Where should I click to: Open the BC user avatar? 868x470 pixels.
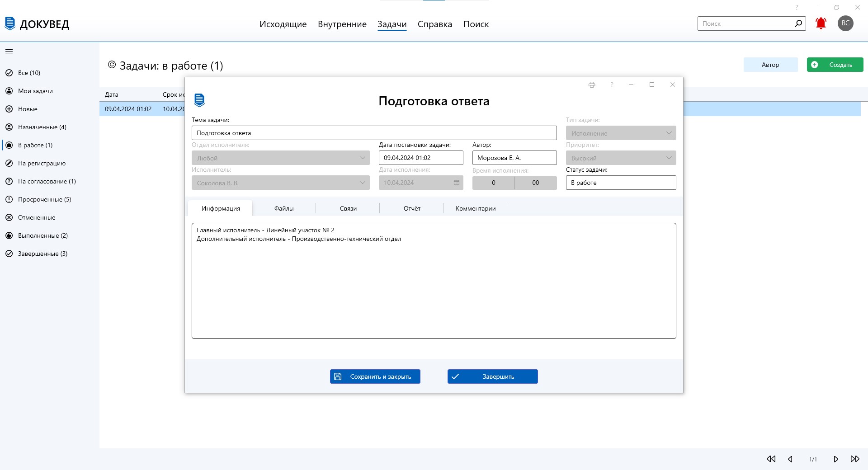[845, 23]
